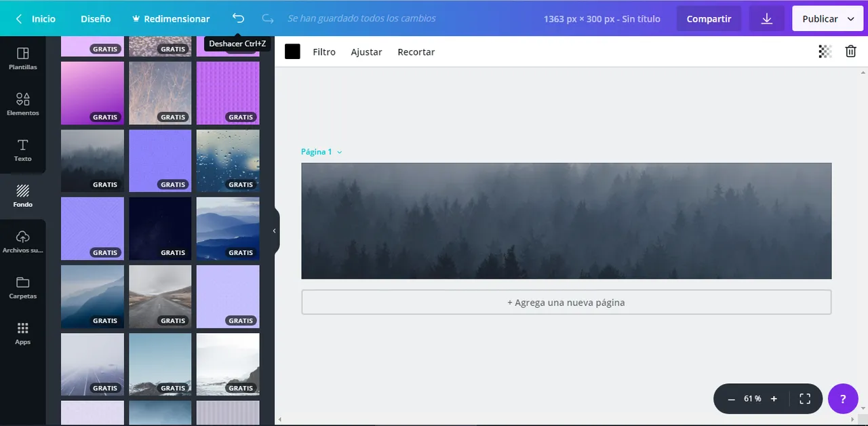868x426 pixels.
Task: Click the Sin título design name
Action: click(x=641, y=19)
